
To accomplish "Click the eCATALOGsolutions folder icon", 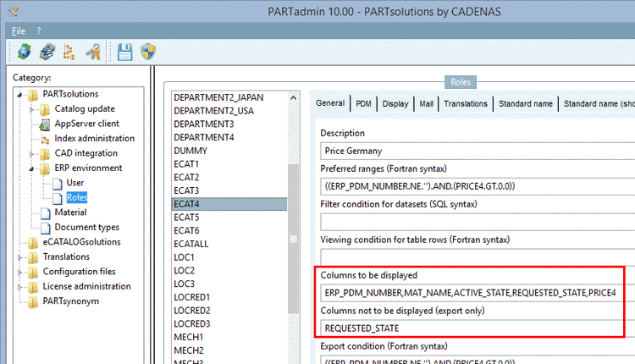I will [x=33, y=243].
